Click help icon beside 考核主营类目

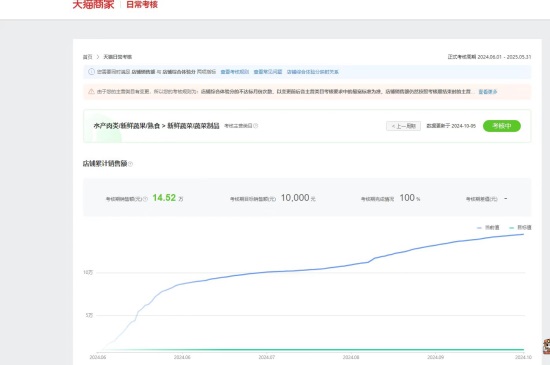click(x=256, y=126)
